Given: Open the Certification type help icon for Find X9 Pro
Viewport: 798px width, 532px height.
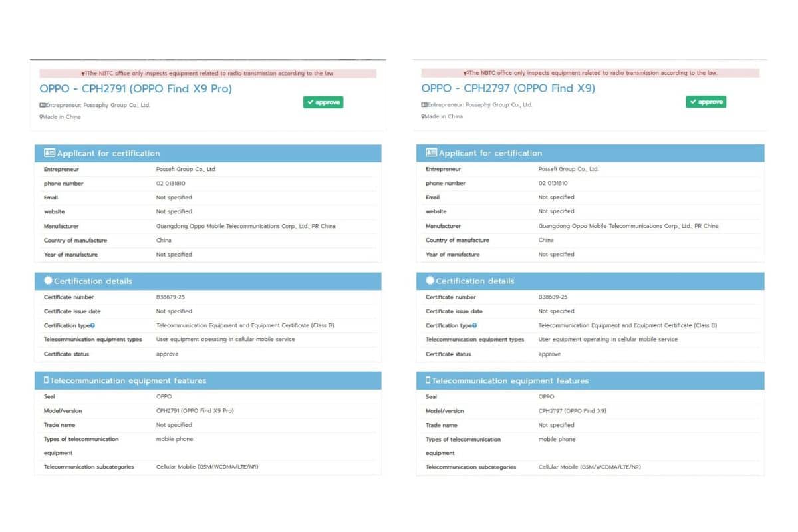Looking at the screenshot, I should (92, 325).
